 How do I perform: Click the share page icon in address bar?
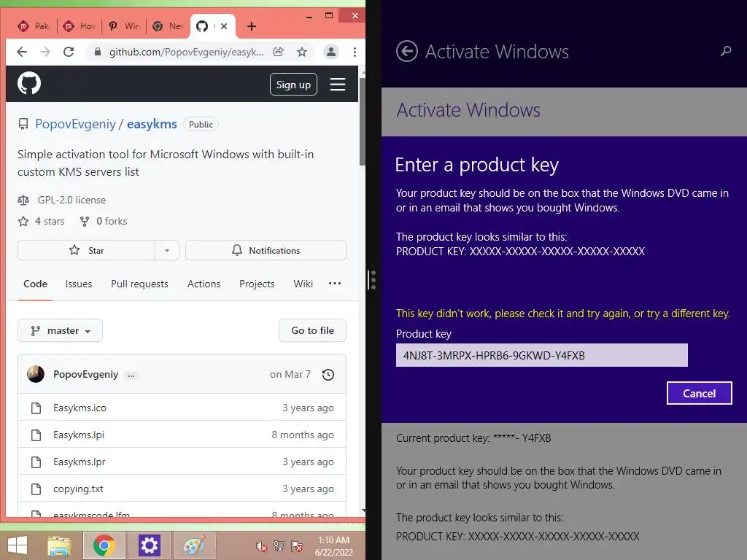[279, 52]
